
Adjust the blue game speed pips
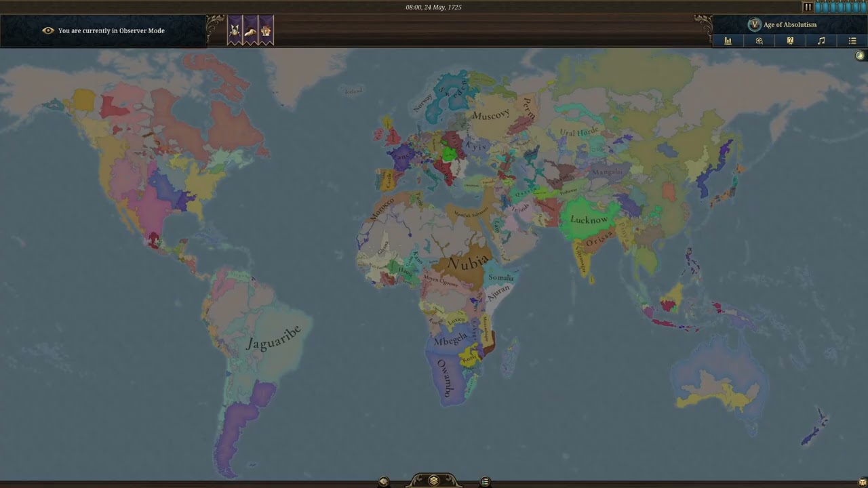(840, 7)
